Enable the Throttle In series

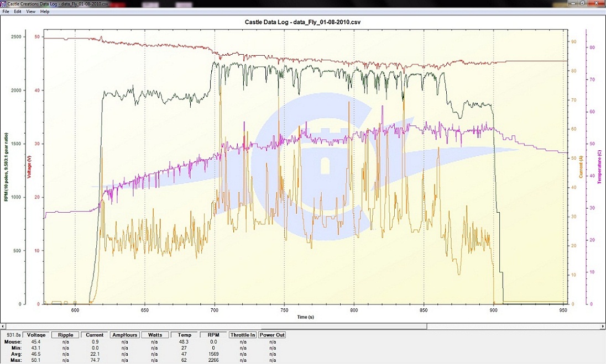point(242,335)
